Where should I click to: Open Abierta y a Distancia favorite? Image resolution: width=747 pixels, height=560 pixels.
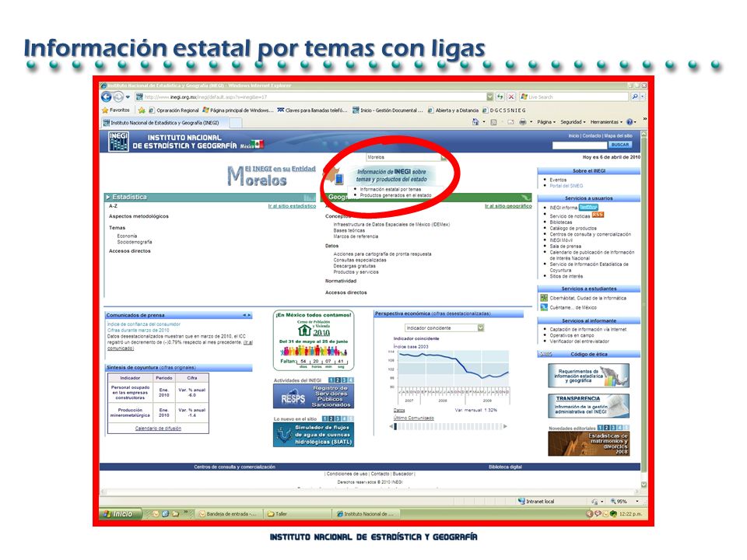[x=453, y=110]
